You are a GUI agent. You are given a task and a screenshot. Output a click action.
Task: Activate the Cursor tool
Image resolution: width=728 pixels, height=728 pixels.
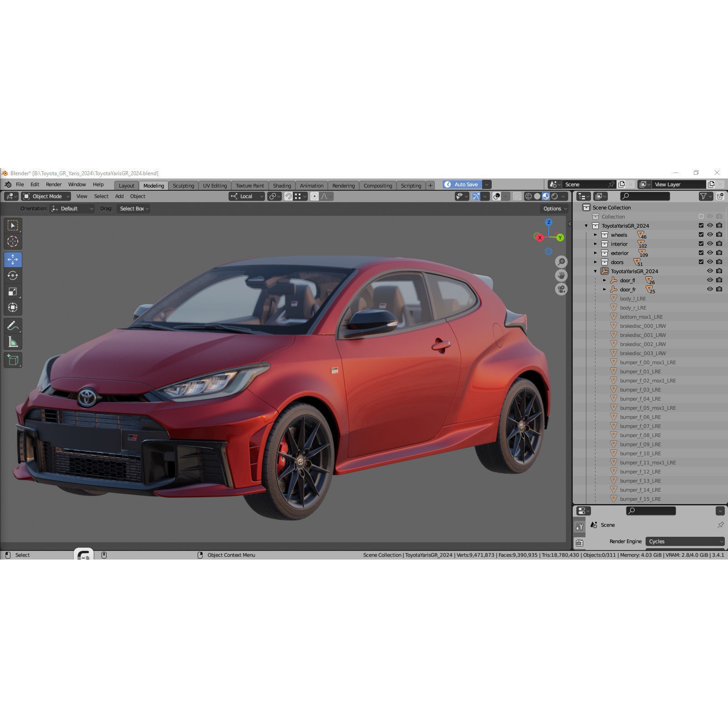pos(13,241)
